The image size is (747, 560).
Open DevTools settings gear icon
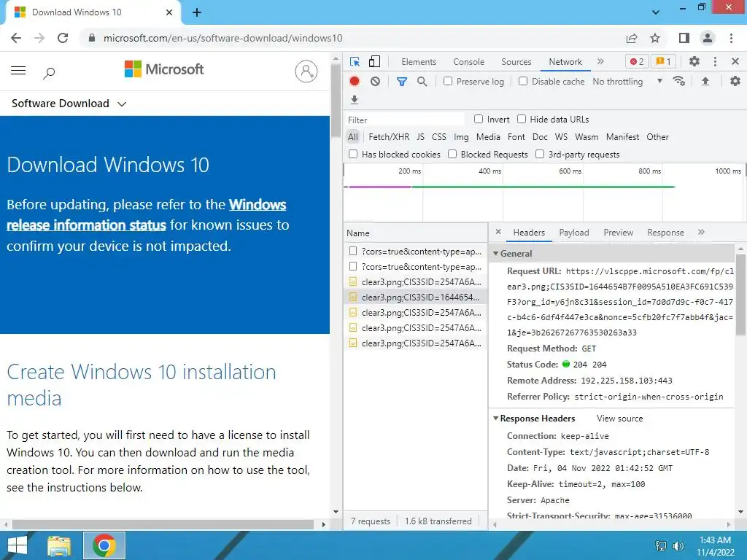pyautogui.click(x=694, y=61)
